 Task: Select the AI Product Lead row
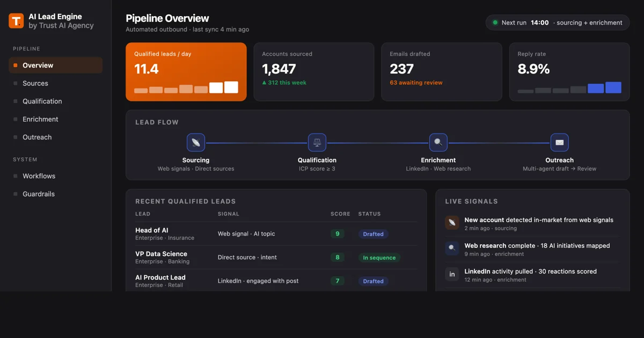pyautogui.click(x=276, y=281)
